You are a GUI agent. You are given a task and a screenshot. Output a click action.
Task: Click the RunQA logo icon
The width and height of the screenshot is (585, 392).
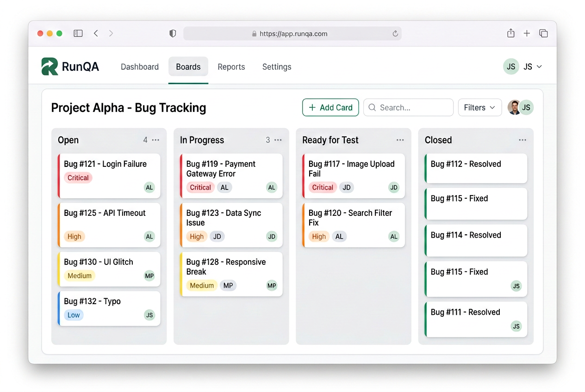50,67
